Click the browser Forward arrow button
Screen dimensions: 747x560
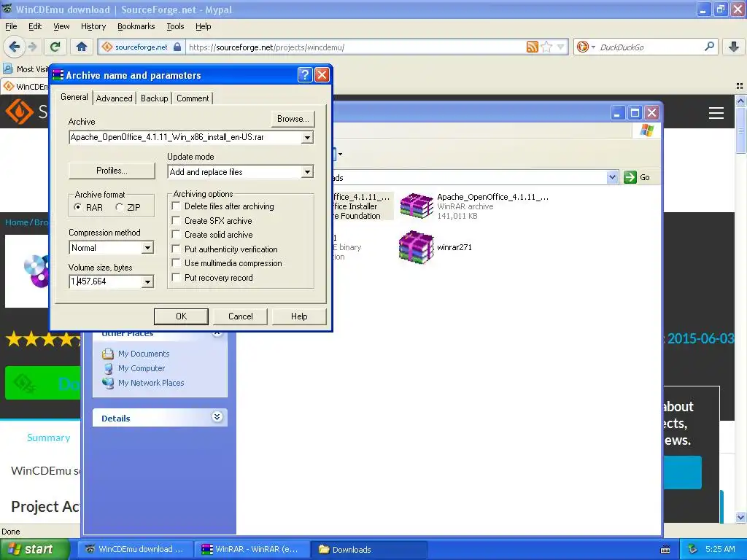click(32, 47)
